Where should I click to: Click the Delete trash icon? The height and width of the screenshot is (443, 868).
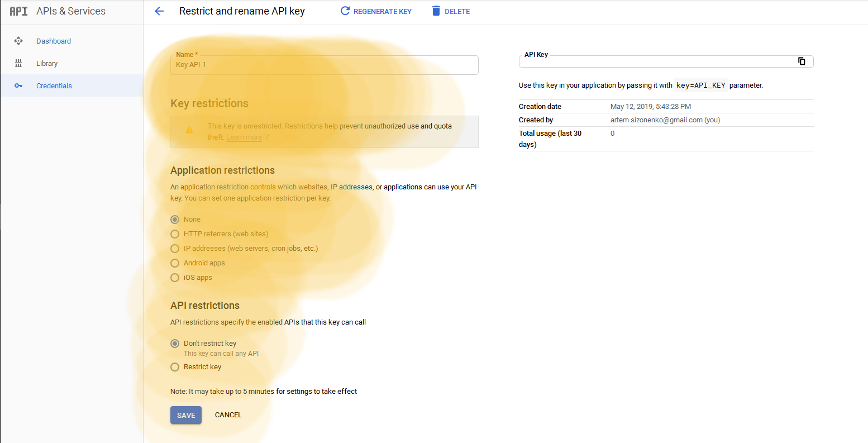coord(436,11)
